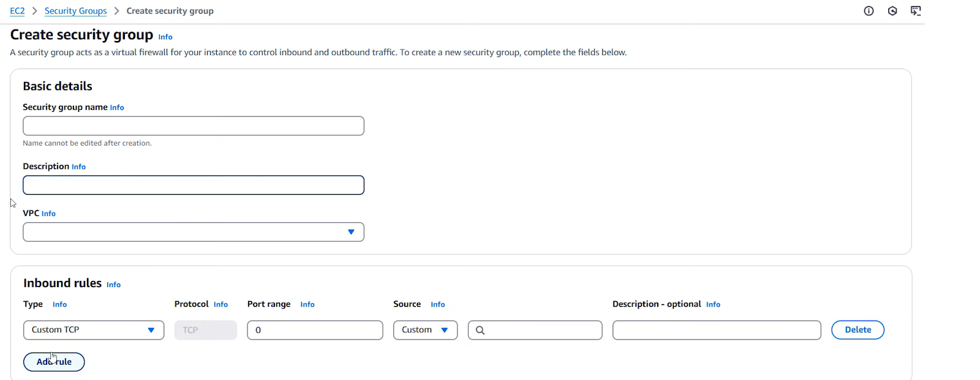Click the Port range input showing 0

click(x=315, y=330)
